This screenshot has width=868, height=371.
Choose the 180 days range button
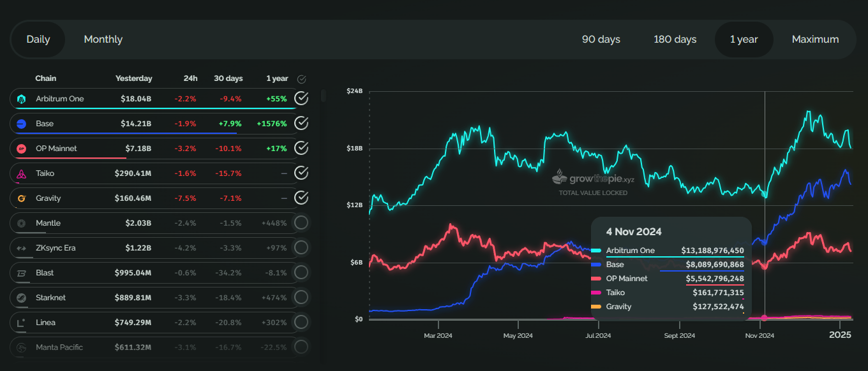coord(675,40)
